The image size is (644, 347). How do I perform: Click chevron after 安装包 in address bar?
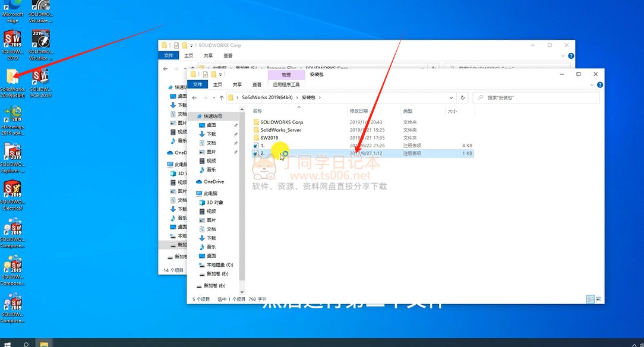point(320,97)
